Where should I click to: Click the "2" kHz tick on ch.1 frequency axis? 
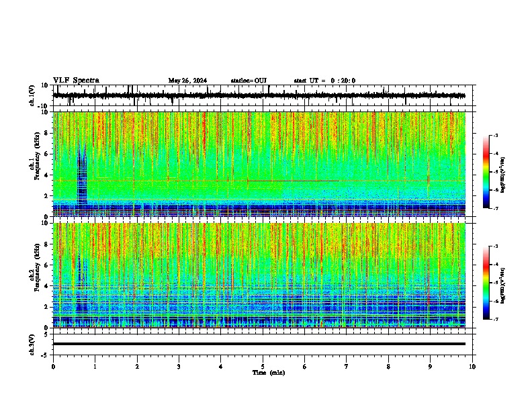tap(47, 195)
